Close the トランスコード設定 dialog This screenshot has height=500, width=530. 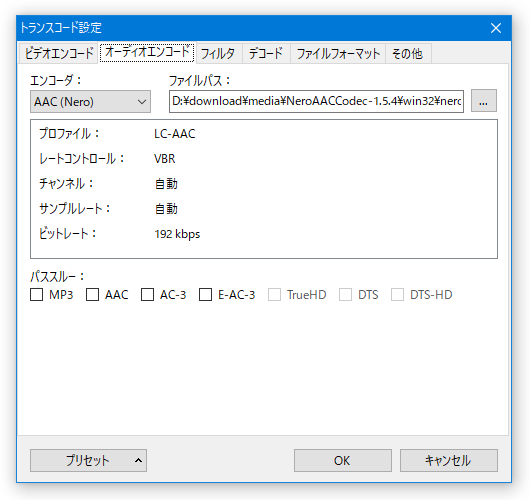pyautogui.click(x=496, y=28)
